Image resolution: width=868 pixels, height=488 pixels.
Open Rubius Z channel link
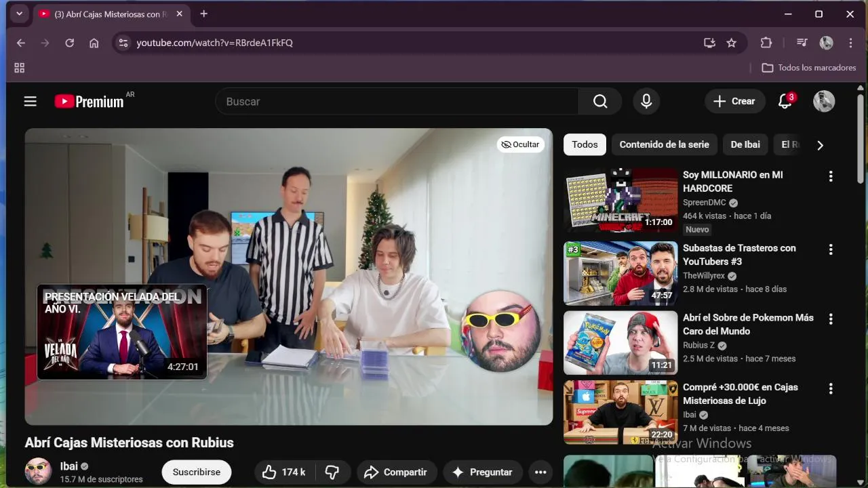(x=699, y=345)
